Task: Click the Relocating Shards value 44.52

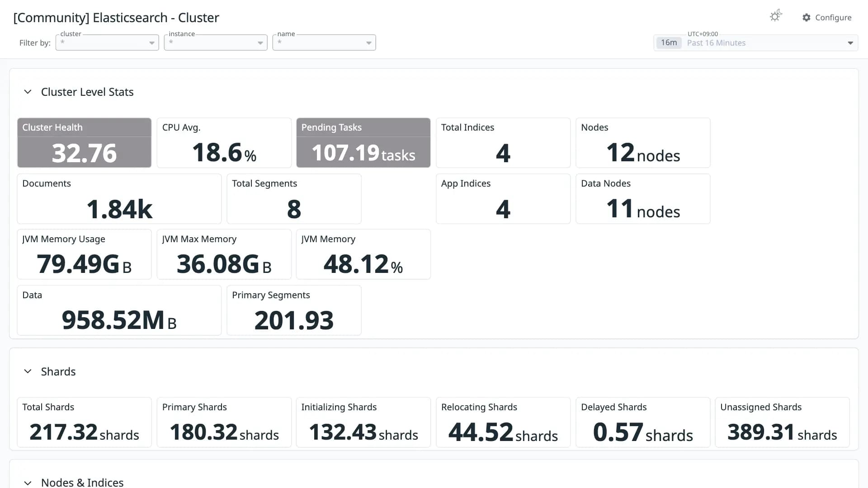Action: [x=481, y=432]
